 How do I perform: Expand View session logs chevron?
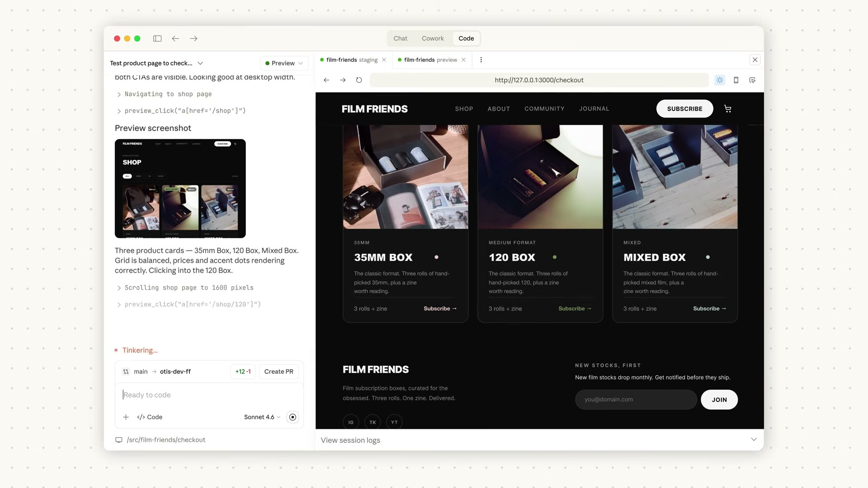tap(754, 440)
